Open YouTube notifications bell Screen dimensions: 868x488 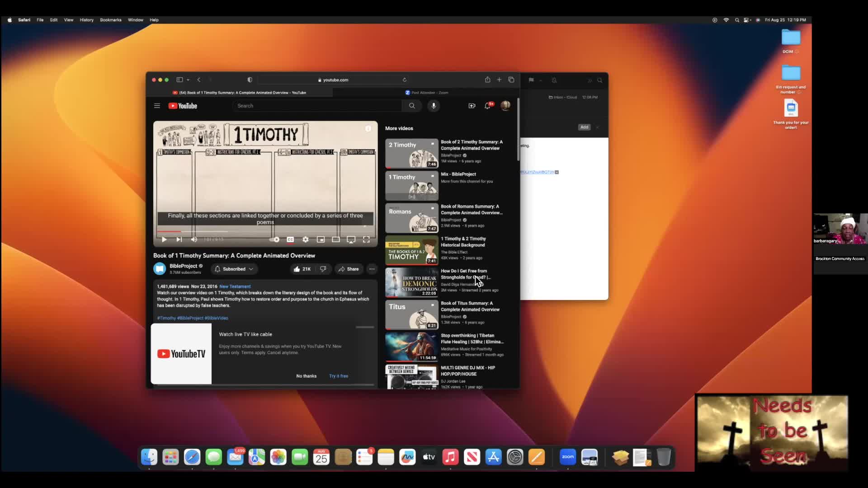487,106
